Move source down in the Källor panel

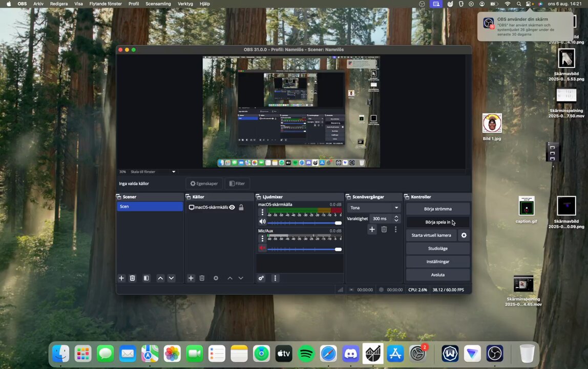tap(241, 278)
